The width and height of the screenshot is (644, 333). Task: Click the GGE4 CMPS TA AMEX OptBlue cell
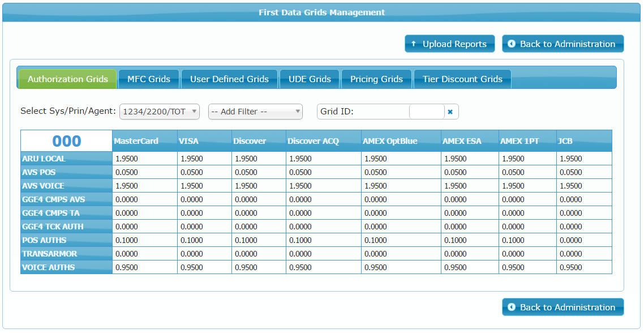401,213
